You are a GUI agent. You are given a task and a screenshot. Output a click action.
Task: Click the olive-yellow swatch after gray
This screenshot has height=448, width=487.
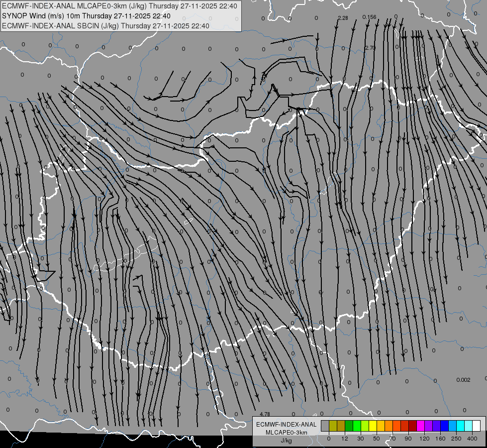(333, 426)
